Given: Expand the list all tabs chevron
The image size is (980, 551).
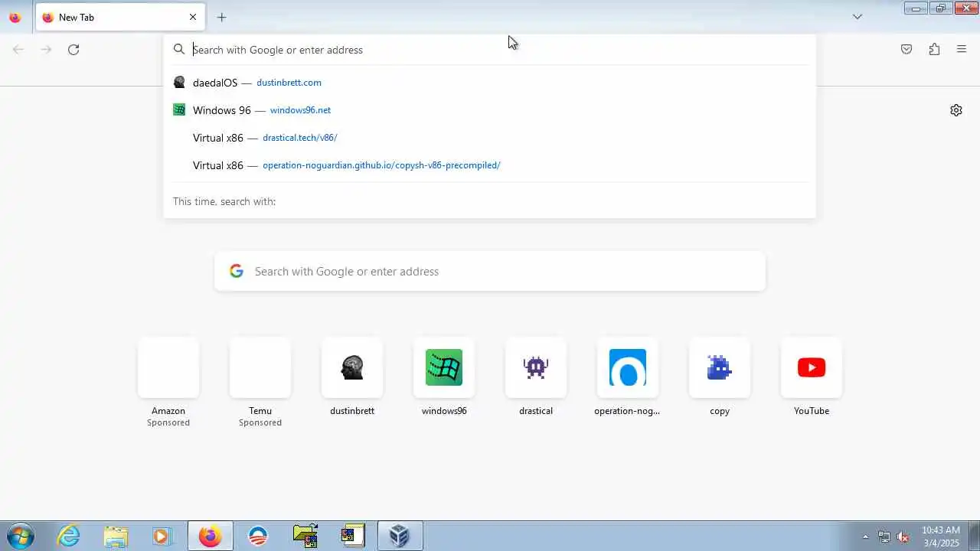Looking at the screenshot, I should tap(857, 17).
